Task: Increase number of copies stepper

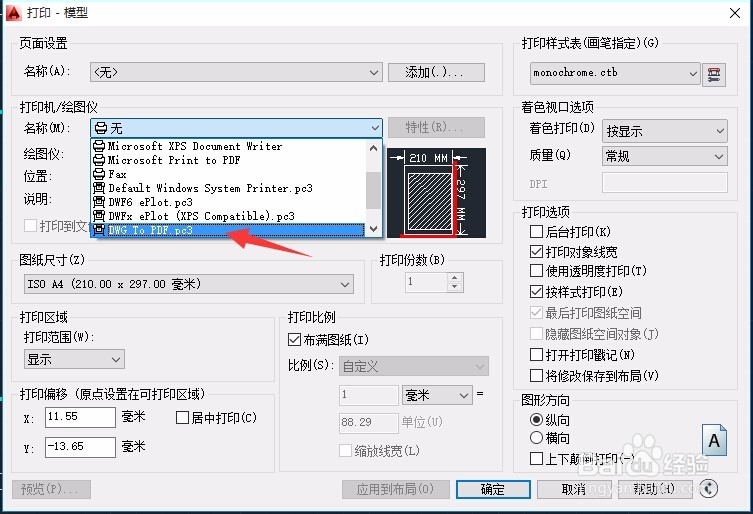Action: (455, 277)
